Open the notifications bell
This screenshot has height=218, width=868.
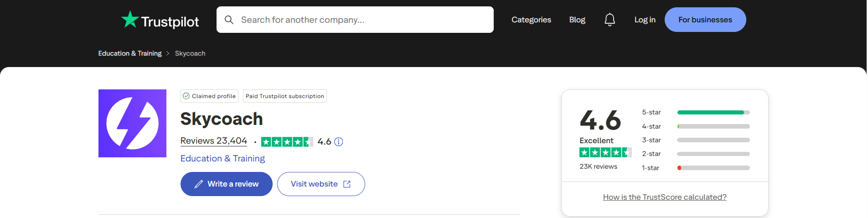click(610, 20)
